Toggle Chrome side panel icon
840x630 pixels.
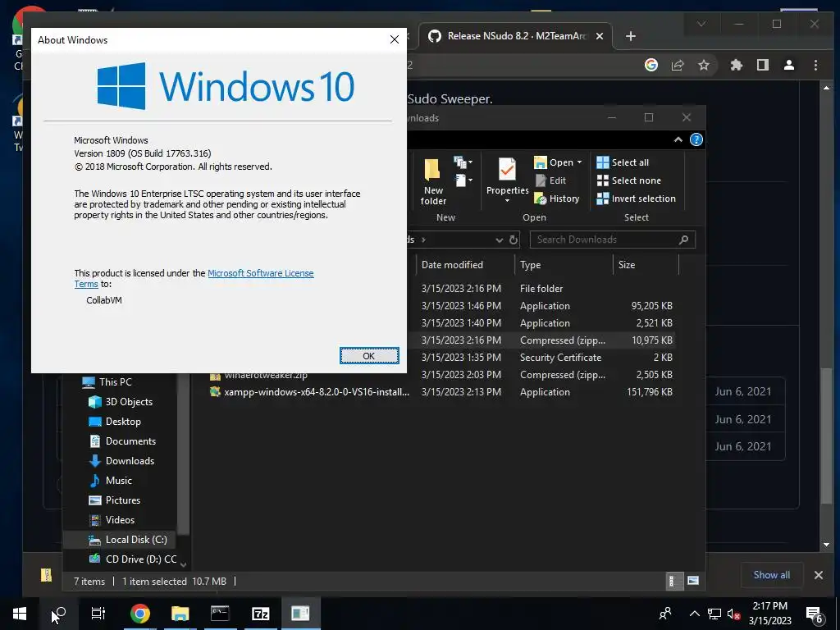762,65
